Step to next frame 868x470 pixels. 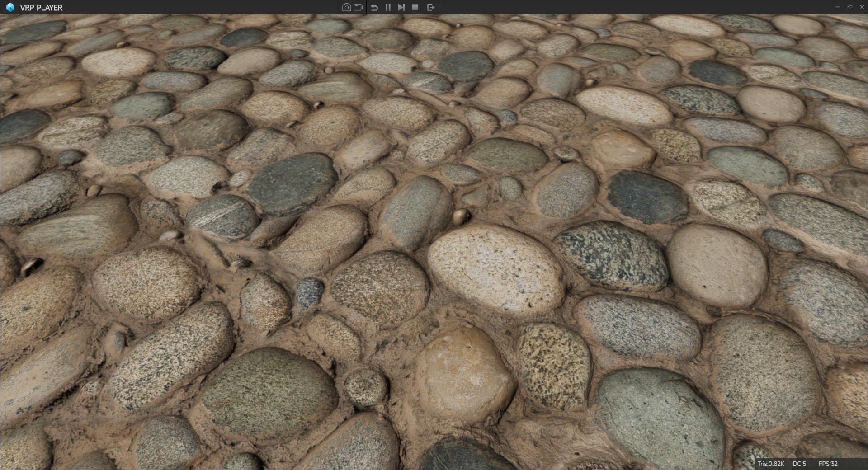(401, 7)
